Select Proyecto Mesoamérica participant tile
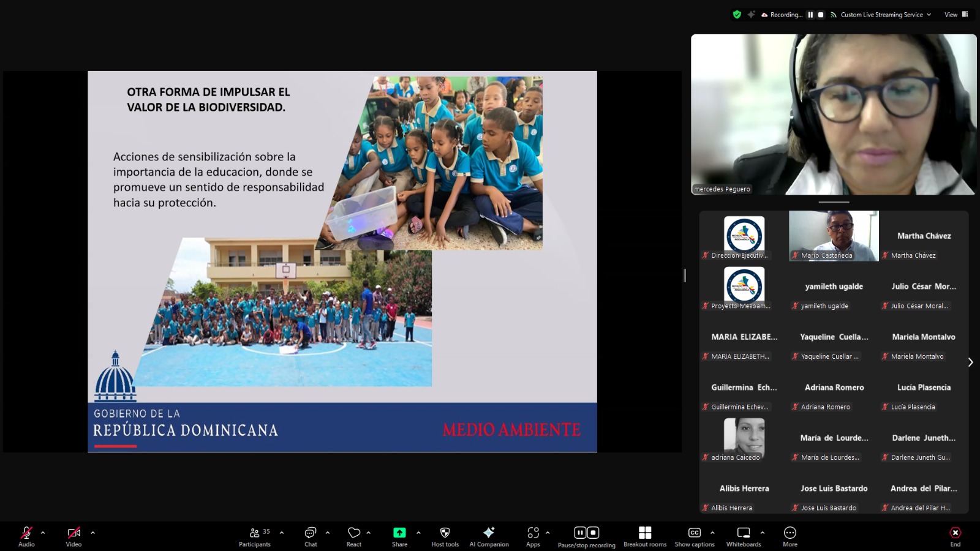 744,287
